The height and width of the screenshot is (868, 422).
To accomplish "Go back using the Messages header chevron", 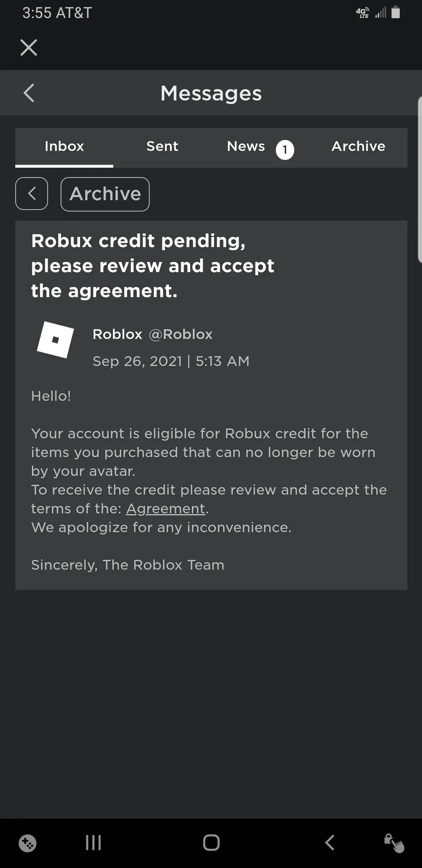I will point(29,93).
